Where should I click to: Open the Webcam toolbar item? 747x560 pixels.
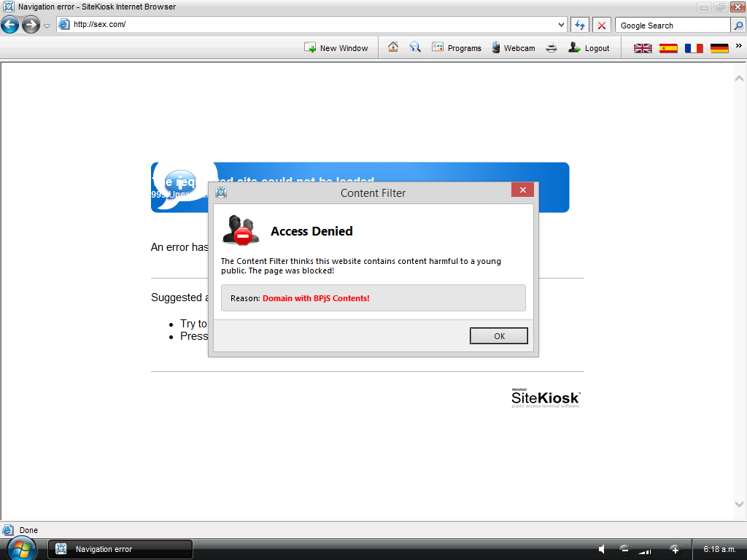[513, 48]
